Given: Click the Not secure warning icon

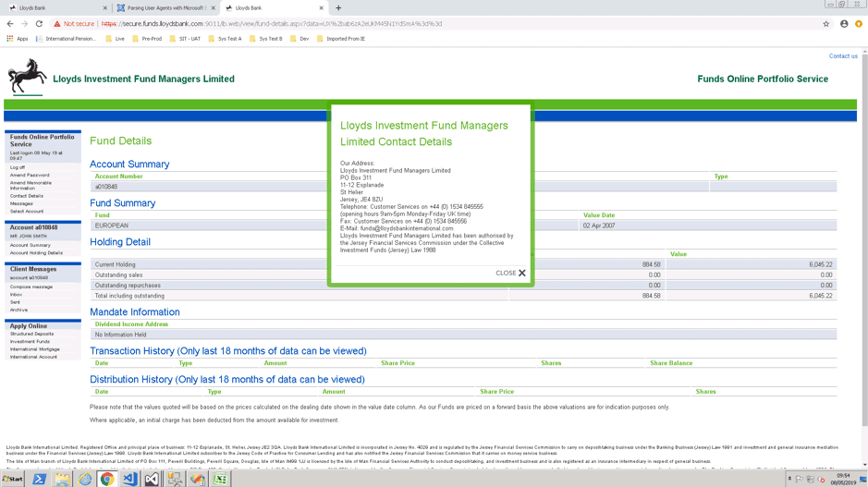Looking at the screenshot, I should pos(56,24).
